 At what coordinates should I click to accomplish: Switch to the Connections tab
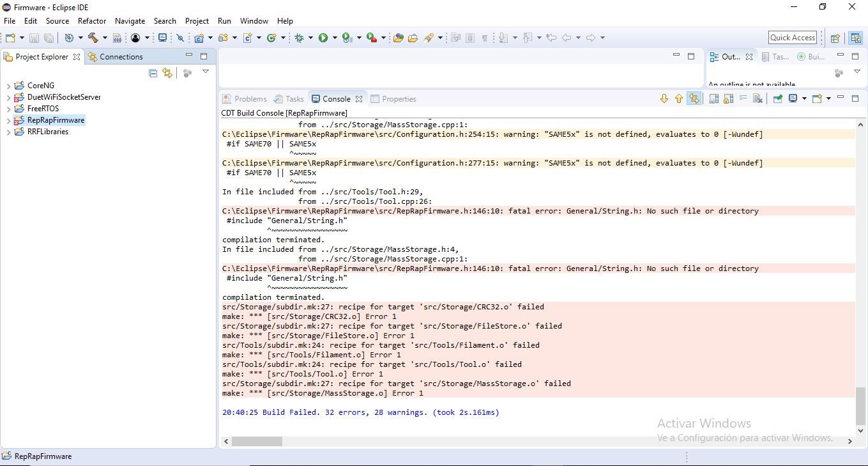click(x=115, y=56)
